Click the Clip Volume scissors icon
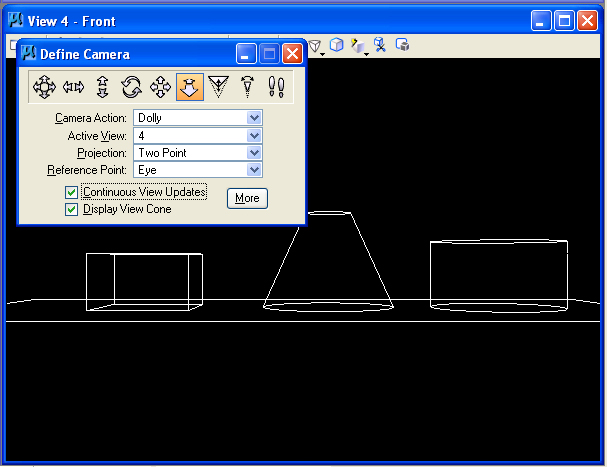The height and width of the screenshot is (467, 607). [x=380, y=45]
